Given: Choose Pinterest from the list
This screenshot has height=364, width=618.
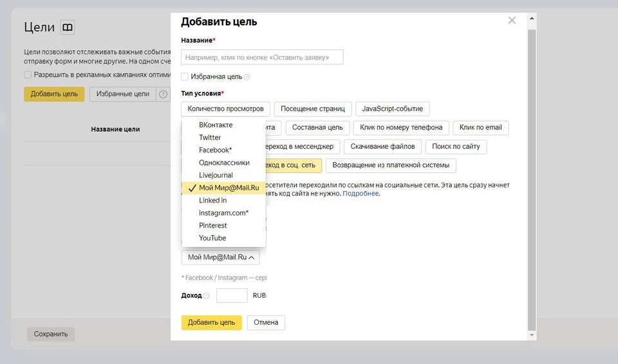Looking at the screenshot, I should tap(223, 226).
